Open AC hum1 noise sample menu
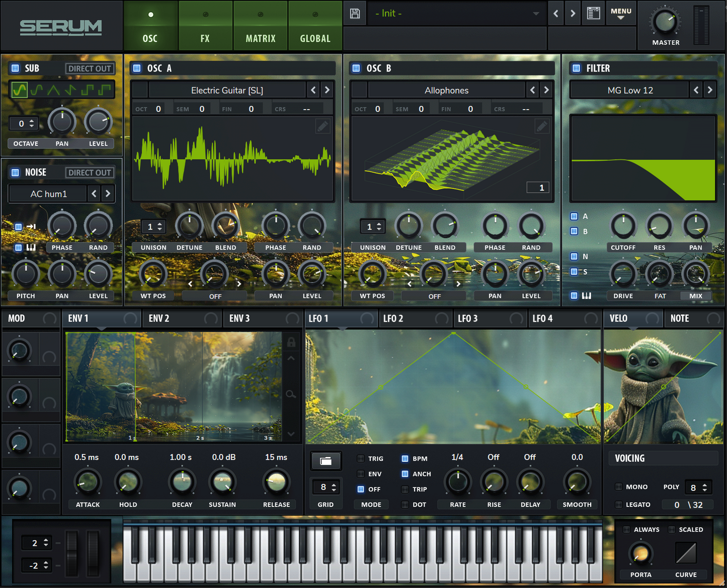Viewport: 727px width, 588px height. pos(48,194)
